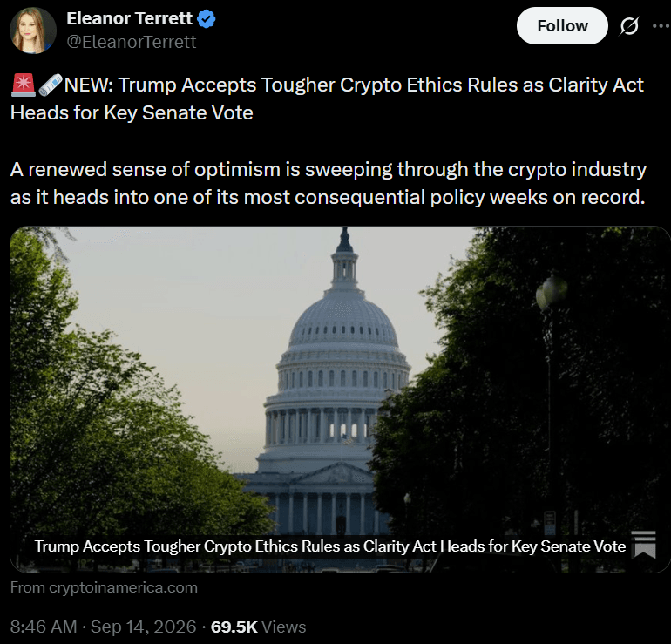The image size is (671, 644).
Task: Click the rolled newspaper emoji
Action: point(51,85)
